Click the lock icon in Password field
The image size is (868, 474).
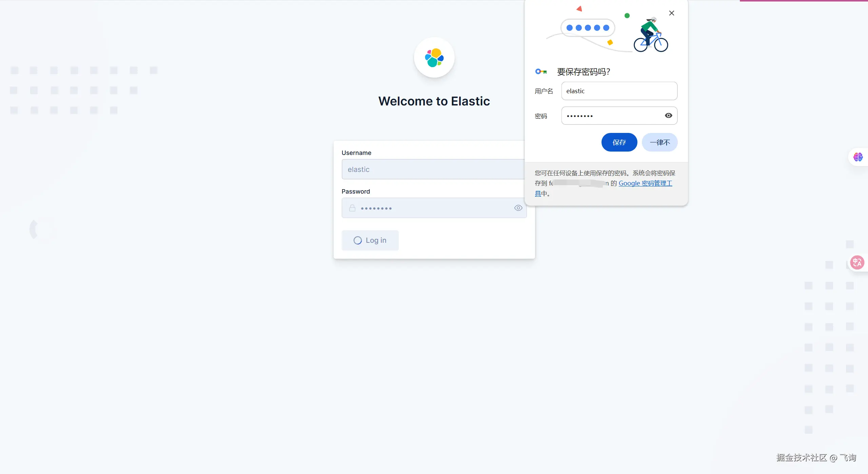[352, 208]
